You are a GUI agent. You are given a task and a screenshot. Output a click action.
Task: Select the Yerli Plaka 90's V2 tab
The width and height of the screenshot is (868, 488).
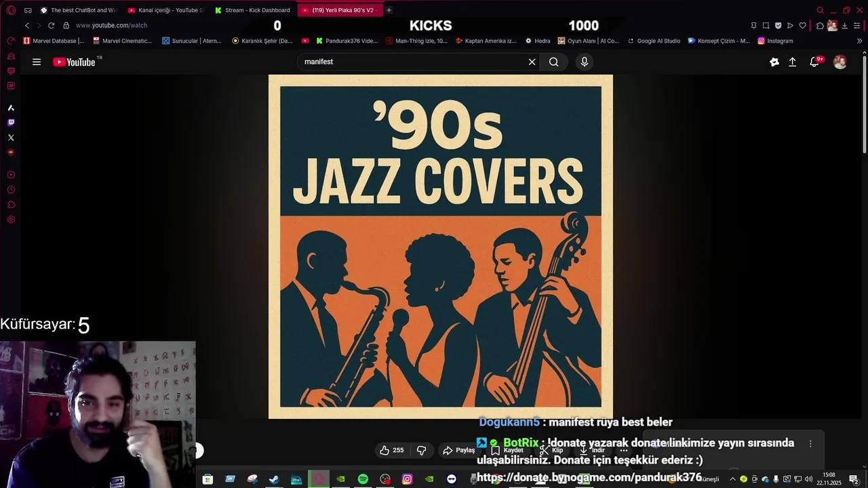click(340, 10)
